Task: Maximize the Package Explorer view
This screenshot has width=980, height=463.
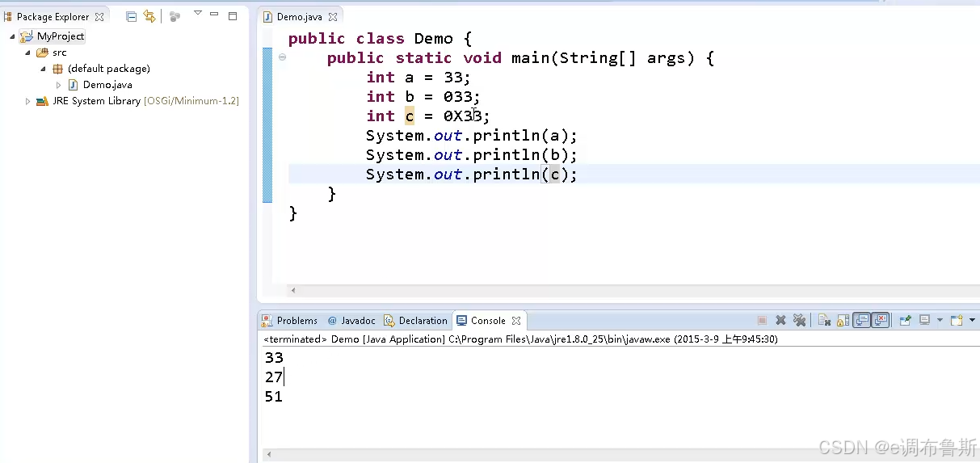Action: tap(233, 15)
